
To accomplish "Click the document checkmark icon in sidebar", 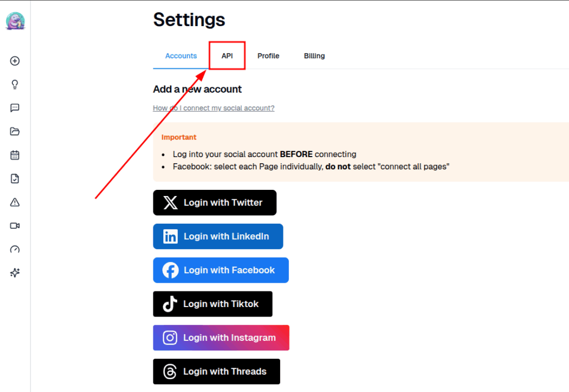I will pos(15,179).
